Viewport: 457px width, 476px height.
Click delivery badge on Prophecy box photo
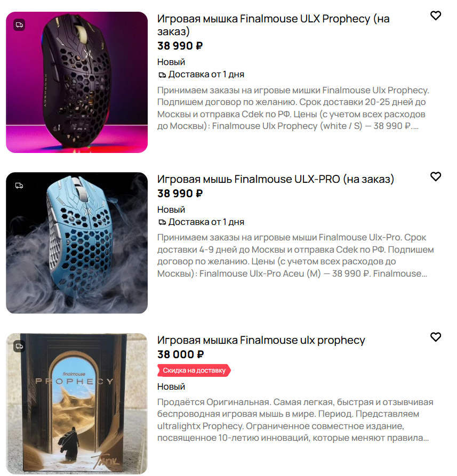[19, 346]
